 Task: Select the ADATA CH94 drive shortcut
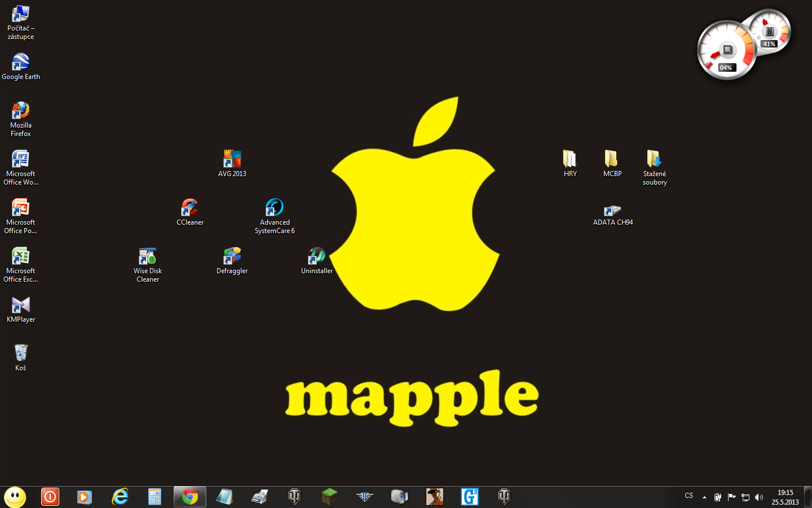613,214
